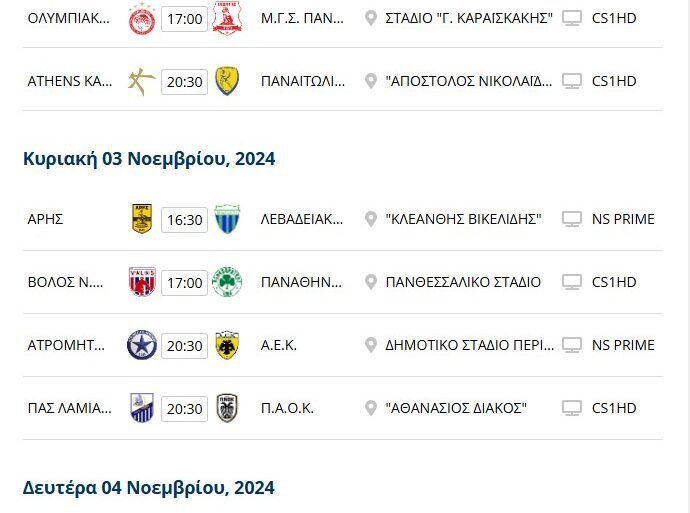This screenshot has height=513, width=690.
Task: Open the 17:00 Volos match time
Action: [184, 282]
